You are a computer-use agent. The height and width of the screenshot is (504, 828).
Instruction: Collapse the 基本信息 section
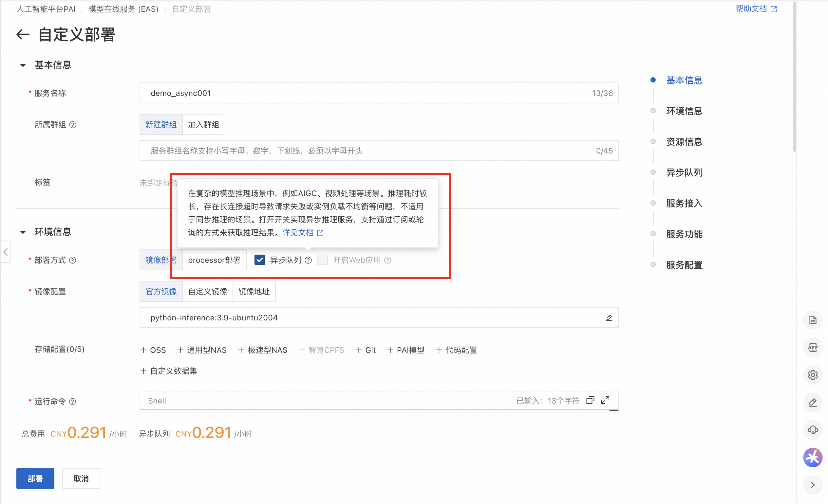[23, 65]
